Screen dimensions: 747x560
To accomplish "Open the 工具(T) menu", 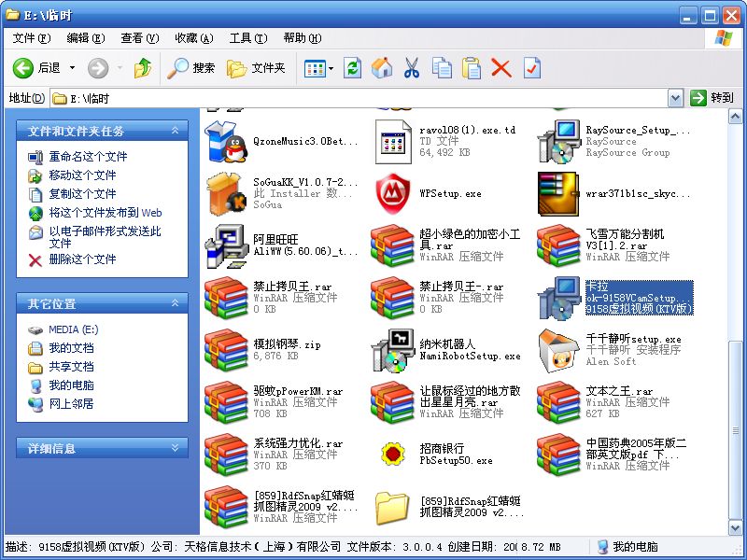I will pyautogui.click(x=248, y=38).
